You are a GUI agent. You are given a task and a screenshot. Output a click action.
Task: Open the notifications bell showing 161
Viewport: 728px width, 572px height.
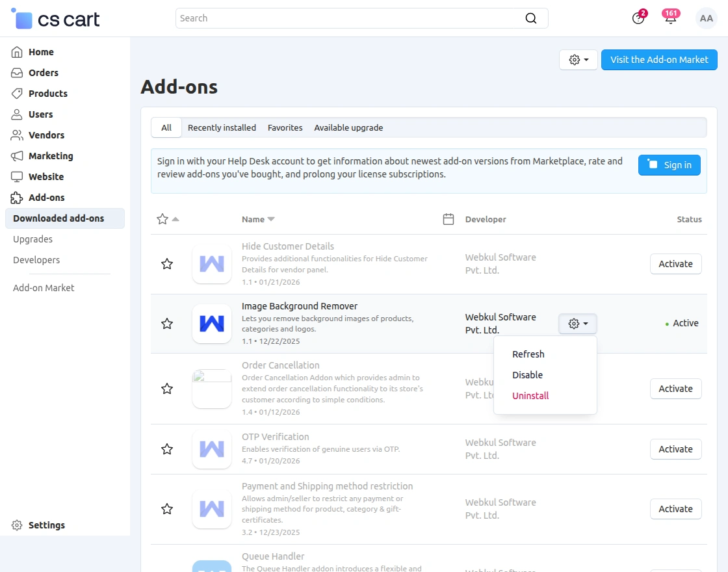[671, 18]
